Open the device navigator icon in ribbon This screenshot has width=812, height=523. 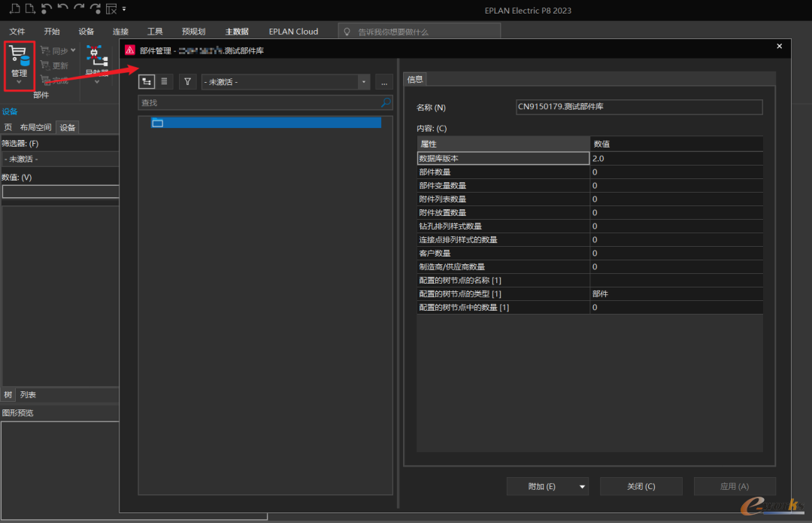(x=96, y=56)
